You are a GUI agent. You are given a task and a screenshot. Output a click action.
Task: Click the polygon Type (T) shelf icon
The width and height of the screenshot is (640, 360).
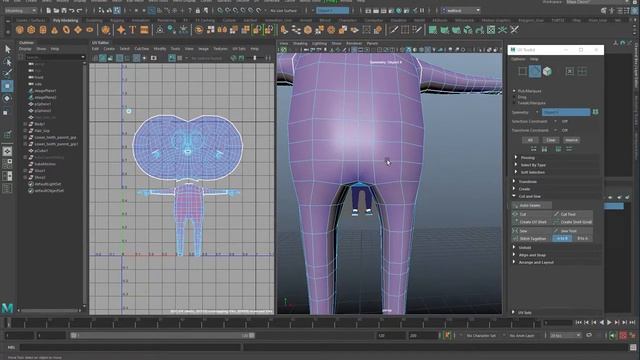click(133, 30)
